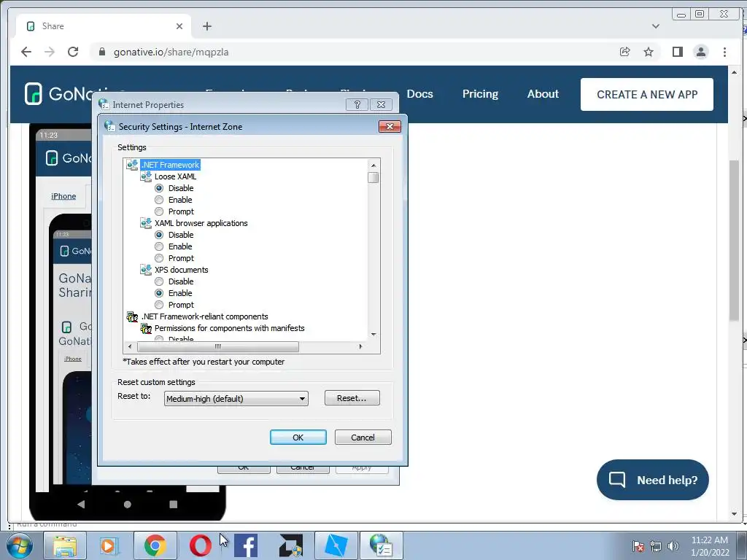This screenshot has height=560, width=747.
Task: Launch the media player taskbar icon
Action: point(108,545)
